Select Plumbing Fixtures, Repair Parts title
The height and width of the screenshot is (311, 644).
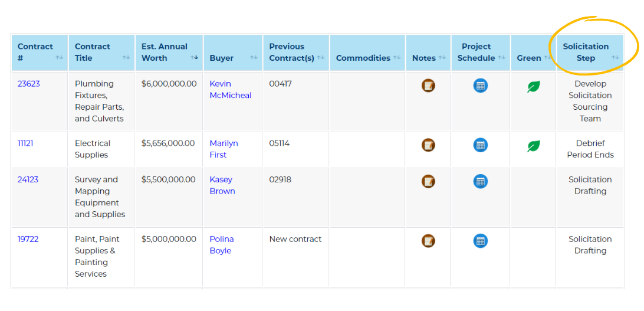pyautogui.click(x=100, y=101)
